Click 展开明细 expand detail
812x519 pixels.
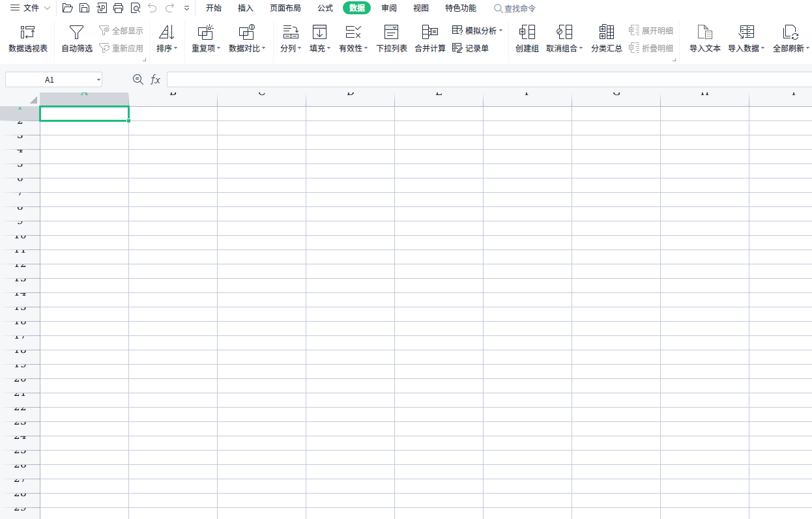(651, 31)
